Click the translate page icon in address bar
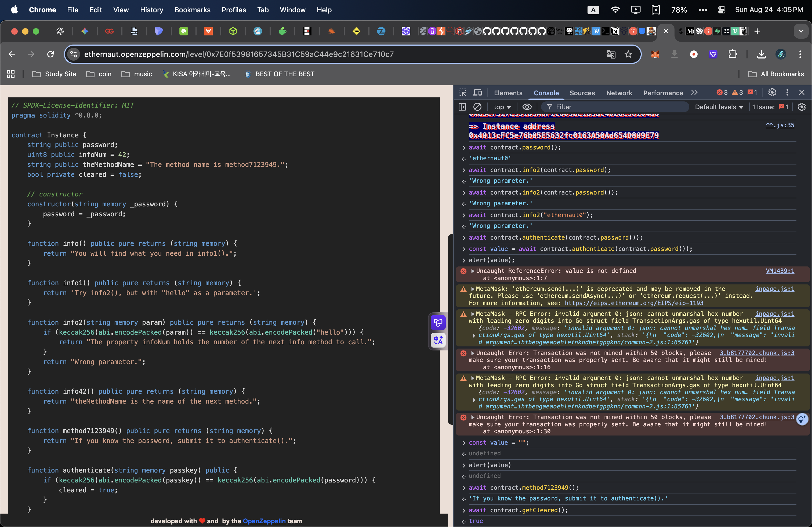 [x=611, y=54]
